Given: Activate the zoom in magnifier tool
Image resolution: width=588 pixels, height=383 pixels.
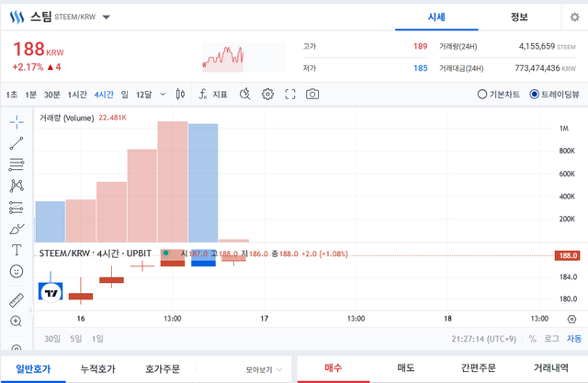Looking at the screenshot, I should [x=17, y=321].
